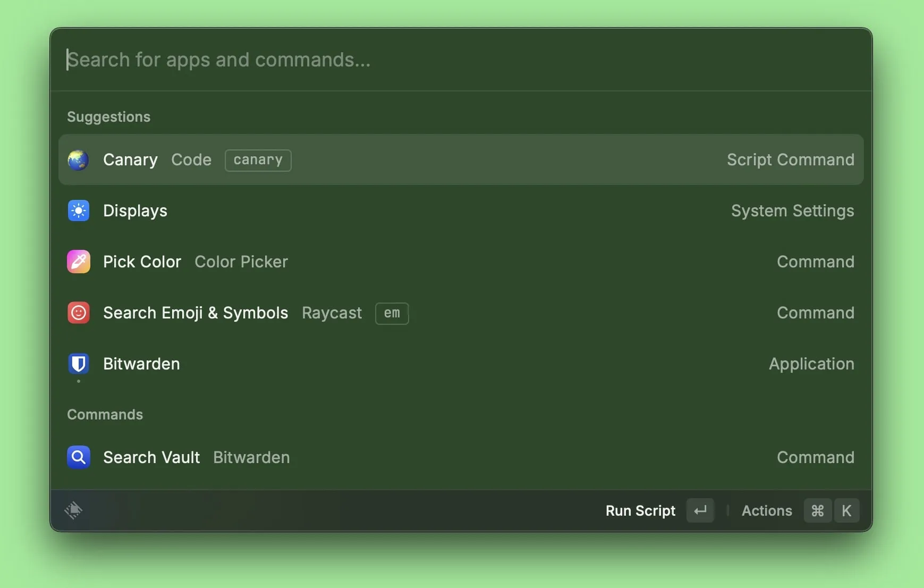Select the Canary script command row
Image resolution: width=924 pixels, height=588 pixels.
click(460, 160)
